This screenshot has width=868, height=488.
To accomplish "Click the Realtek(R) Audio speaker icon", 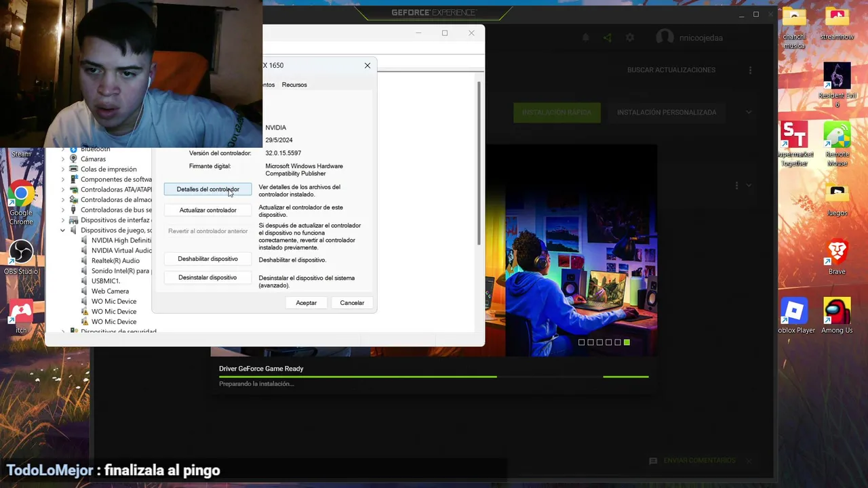I will click(85, 260).
